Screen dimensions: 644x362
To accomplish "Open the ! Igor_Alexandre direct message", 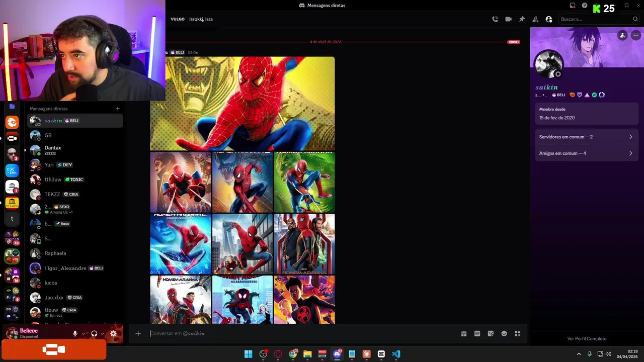I will click(x=75, y=268).
